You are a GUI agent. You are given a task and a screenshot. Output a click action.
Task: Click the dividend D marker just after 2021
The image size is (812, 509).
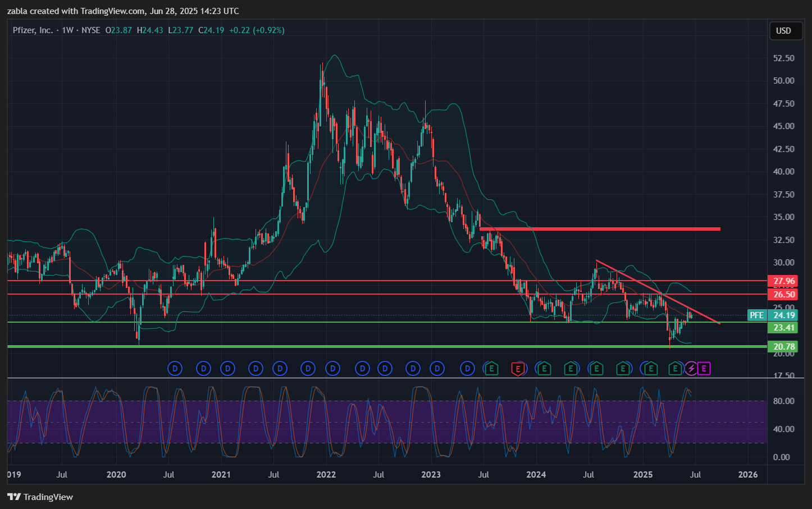click(x=227, y=369)
